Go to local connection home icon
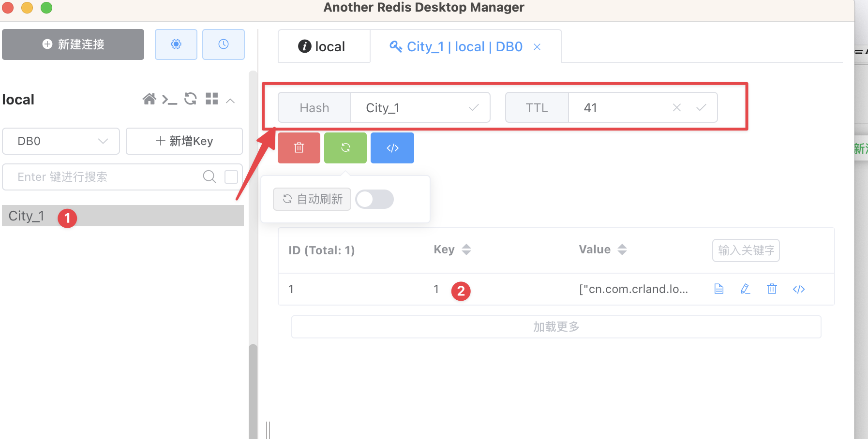 click(x=150, y=99)
